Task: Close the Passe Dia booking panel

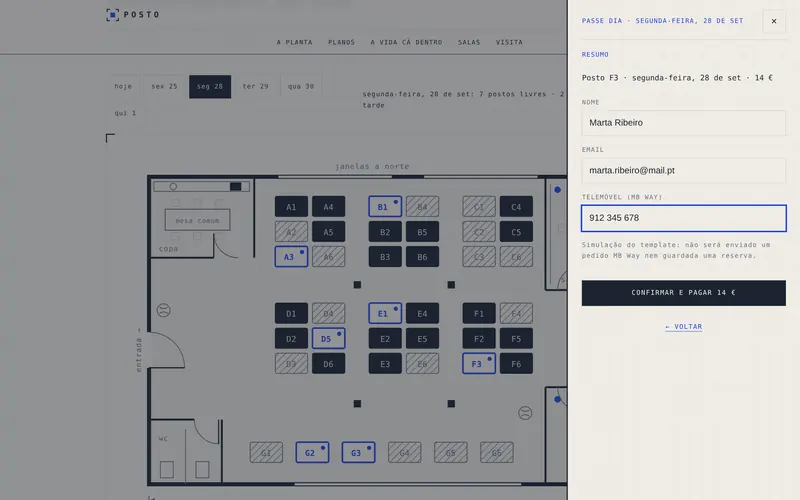Action: coord(774,21)
